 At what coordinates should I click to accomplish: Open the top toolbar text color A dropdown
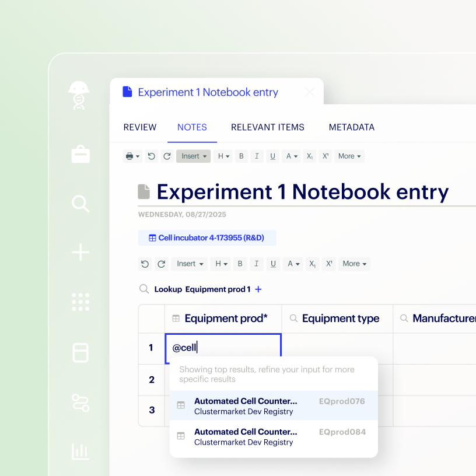tap(292, 156)
